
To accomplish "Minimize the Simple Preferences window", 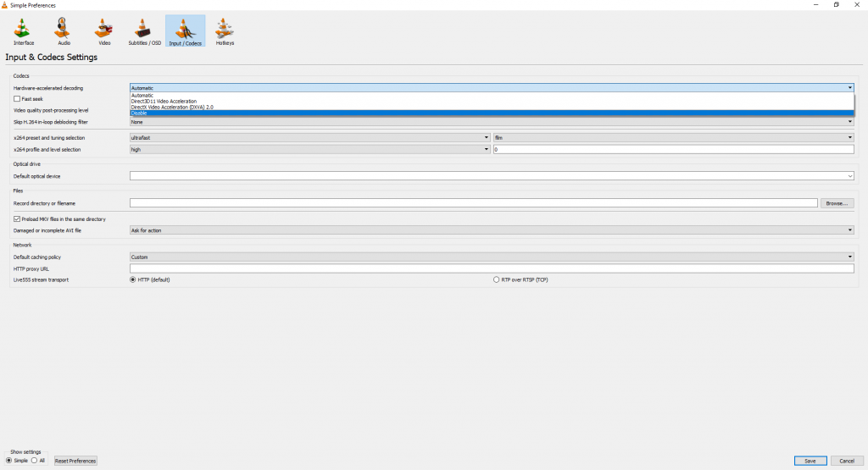I will 816,5.
